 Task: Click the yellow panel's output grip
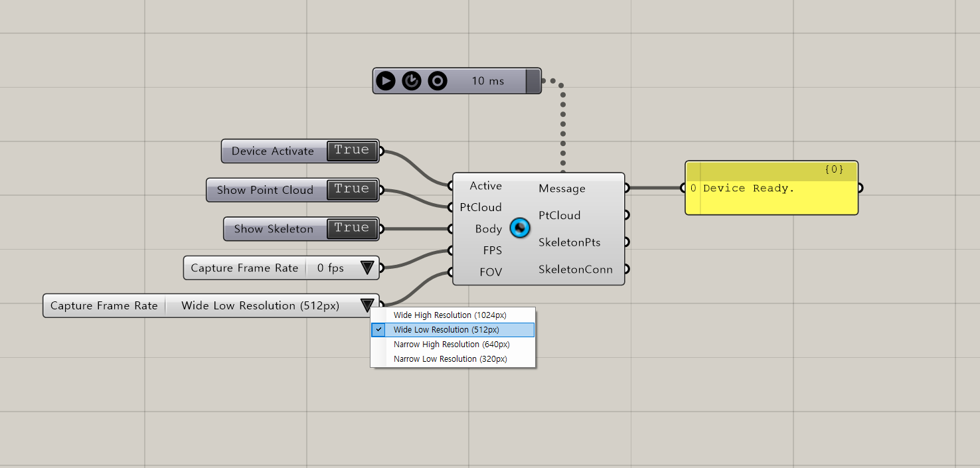tap(860, 188)
